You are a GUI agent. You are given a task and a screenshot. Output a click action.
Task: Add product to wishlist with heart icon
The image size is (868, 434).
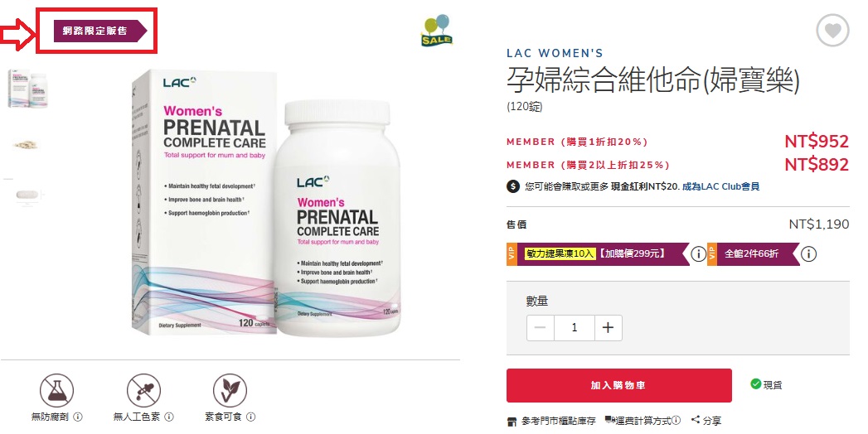tap(832, 30)
